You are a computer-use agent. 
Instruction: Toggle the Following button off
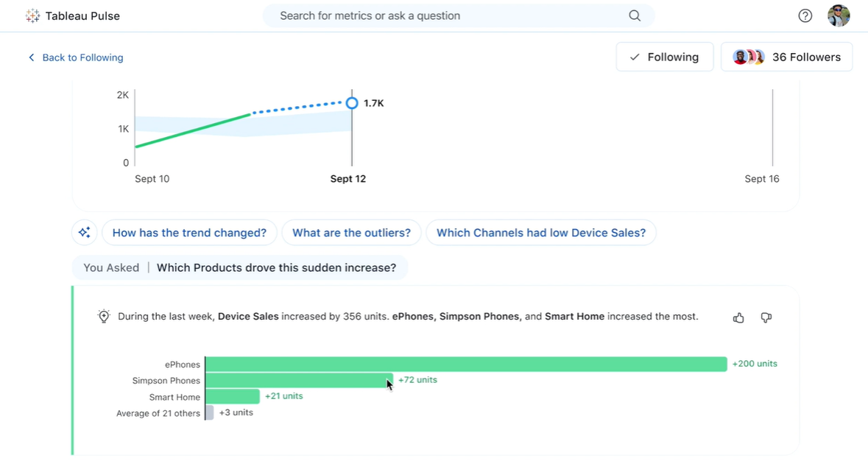click(664, 57)
